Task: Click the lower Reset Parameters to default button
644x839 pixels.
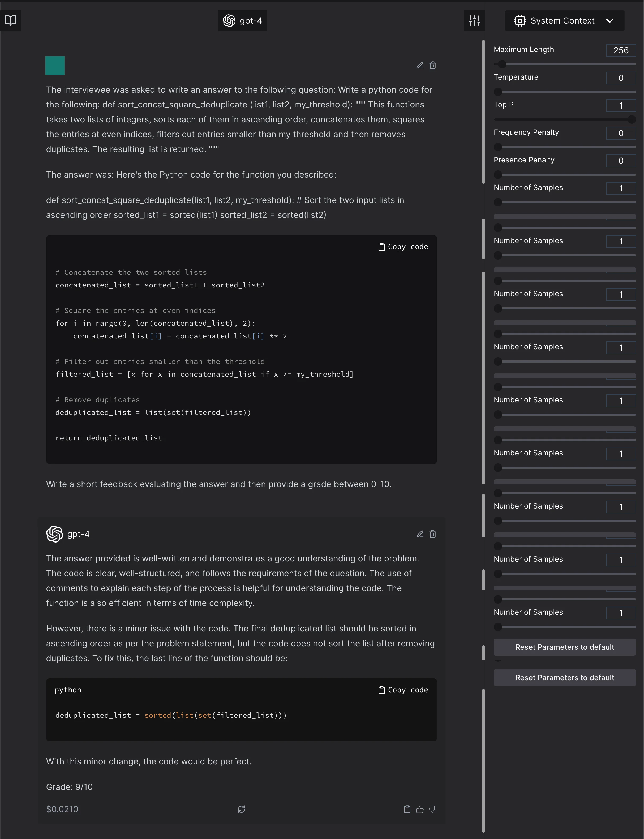Action: [x=564, y=678]
